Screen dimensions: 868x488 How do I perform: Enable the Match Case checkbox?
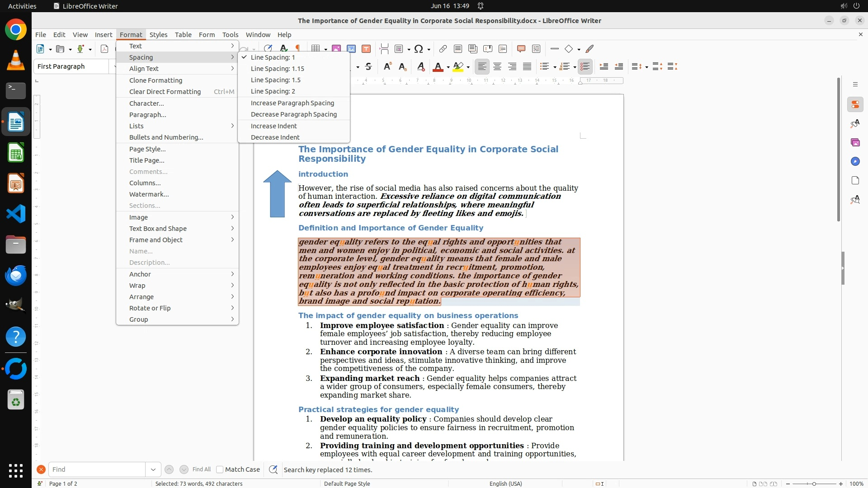[220, 469]
